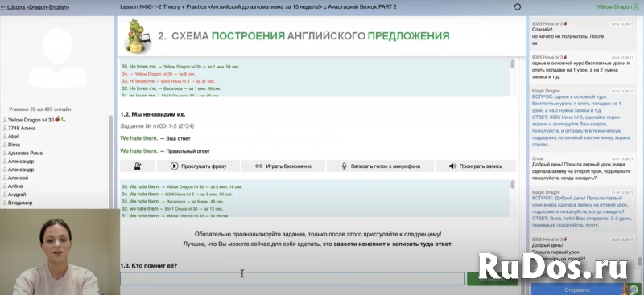Click answer row 35. We hate them.
Image resolution: width=644 pixels, height=295 pixels.
pos(182,186)
